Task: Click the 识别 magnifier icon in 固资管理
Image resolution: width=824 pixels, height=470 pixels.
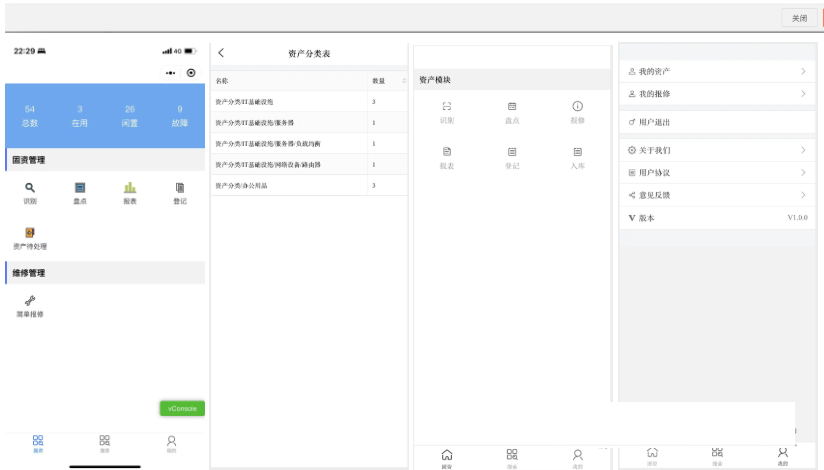Action: click(30, 188)
